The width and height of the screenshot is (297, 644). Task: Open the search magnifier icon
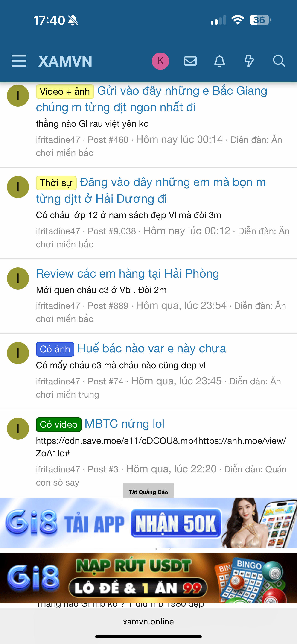click(279, 61)
